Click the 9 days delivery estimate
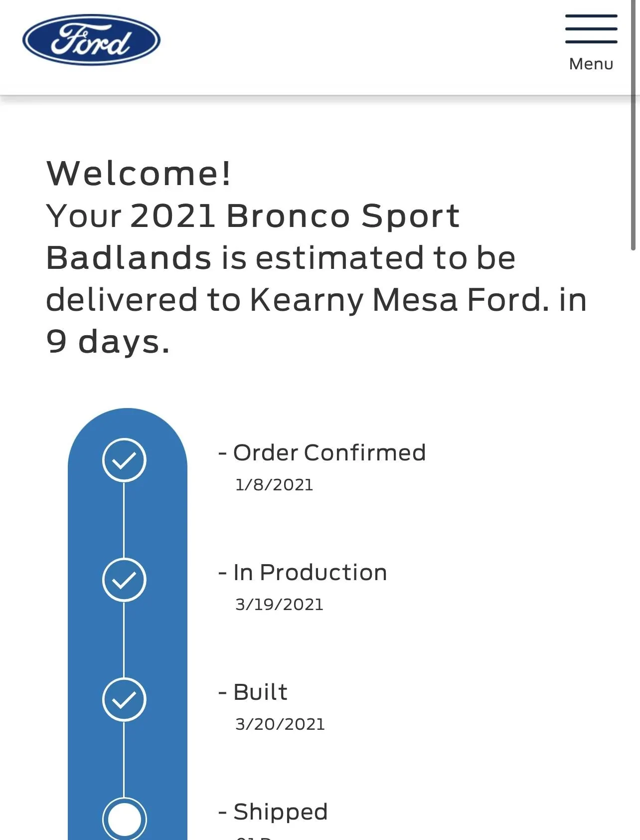Image resolution: width=640 pixels, height=840 pixels. coord(108,342)
